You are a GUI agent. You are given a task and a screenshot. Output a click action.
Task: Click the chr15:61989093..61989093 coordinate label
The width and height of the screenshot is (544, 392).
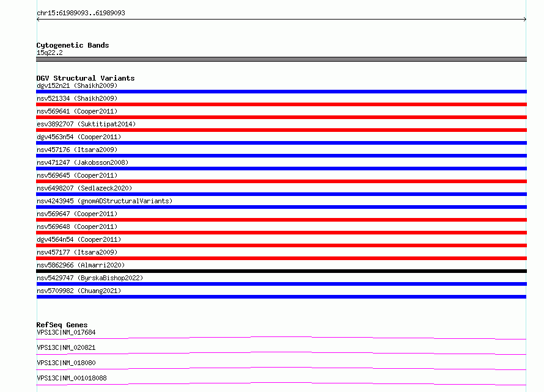pyautogui.click(x=81, y=13)
